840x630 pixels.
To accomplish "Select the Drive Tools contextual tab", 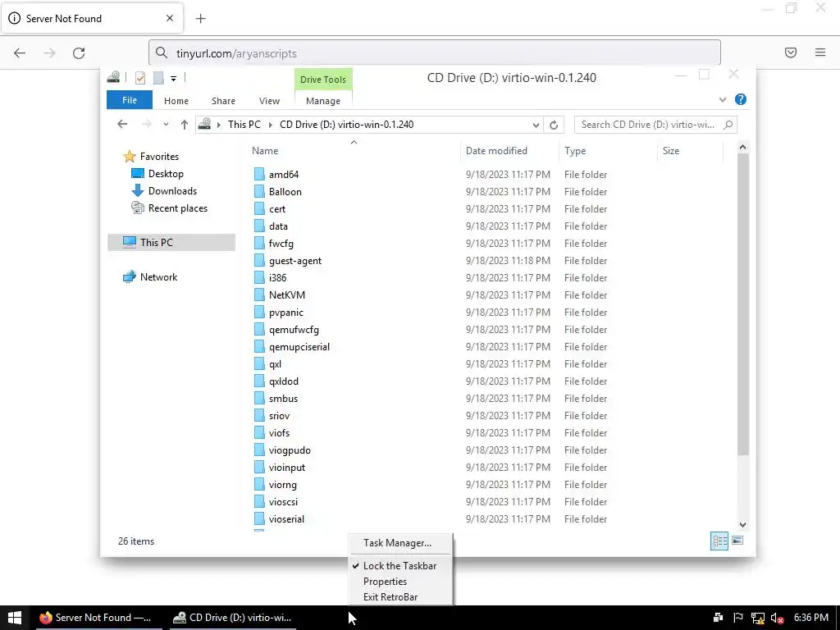I will tap(323, 80).
